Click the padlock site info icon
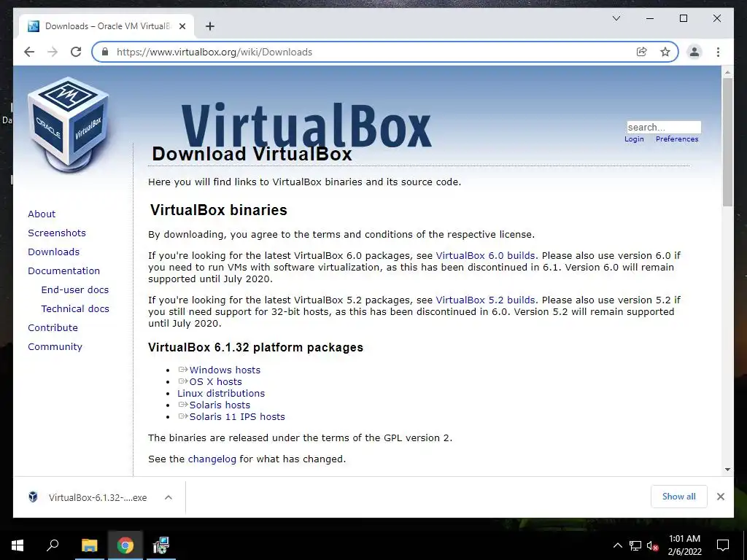 point(105,52)
